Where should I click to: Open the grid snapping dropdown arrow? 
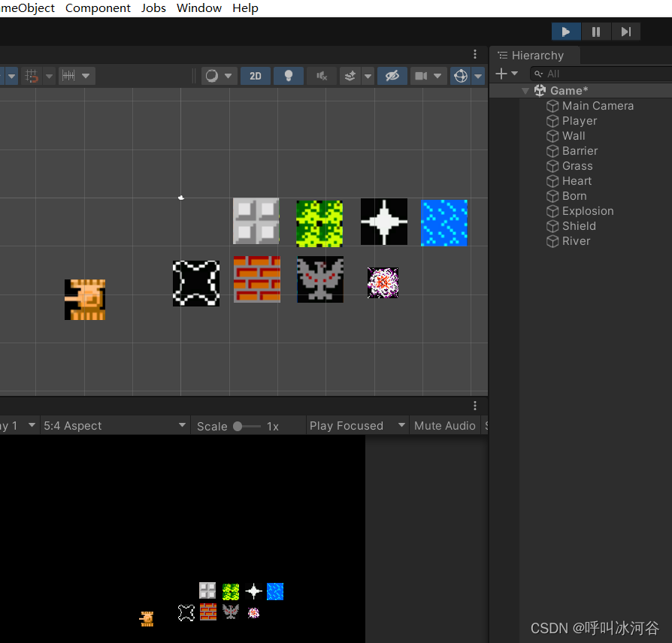(50, 76)
